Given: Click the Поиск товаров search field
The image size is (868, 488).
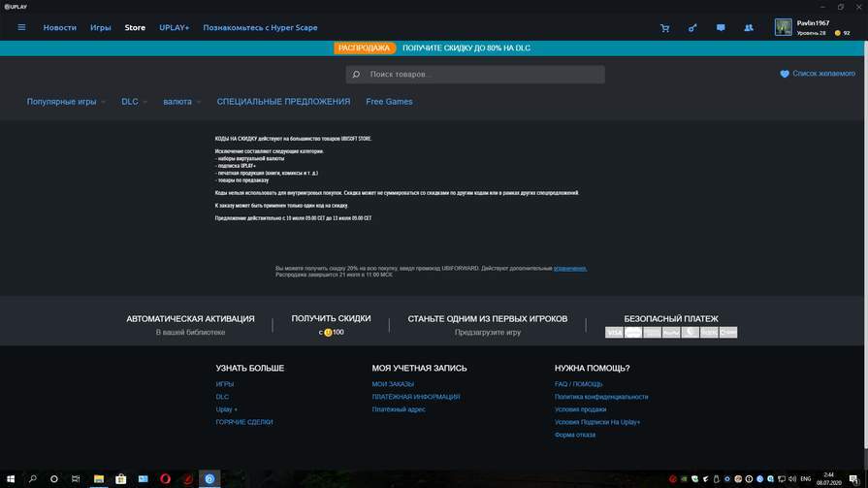Looking at the screenshot, I should [482, 75].
